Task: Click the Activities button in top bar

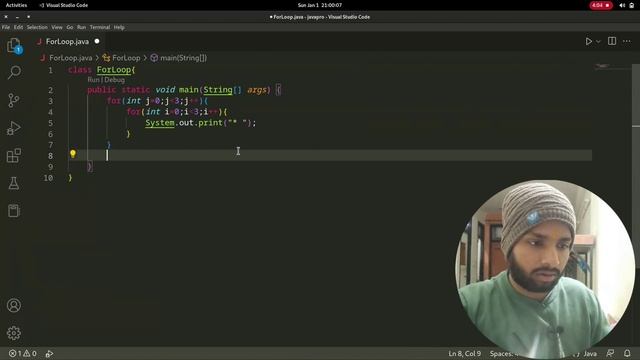Action: coord(16,5)
